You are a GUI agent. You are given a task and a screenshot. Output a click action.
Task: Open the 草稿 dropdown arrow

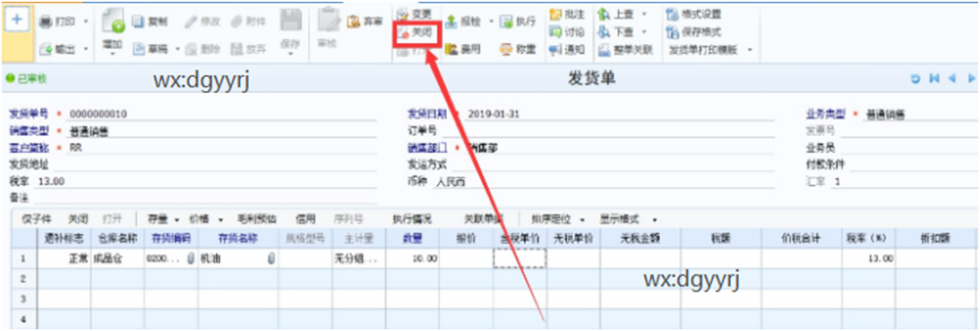[x=177, y=48]
